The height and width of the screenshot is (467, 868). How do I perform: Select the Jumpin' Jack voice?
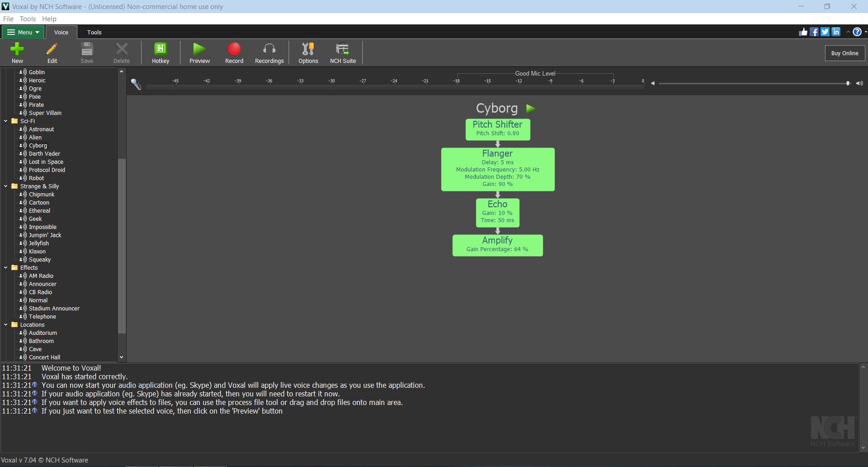[x=45, y=235]
